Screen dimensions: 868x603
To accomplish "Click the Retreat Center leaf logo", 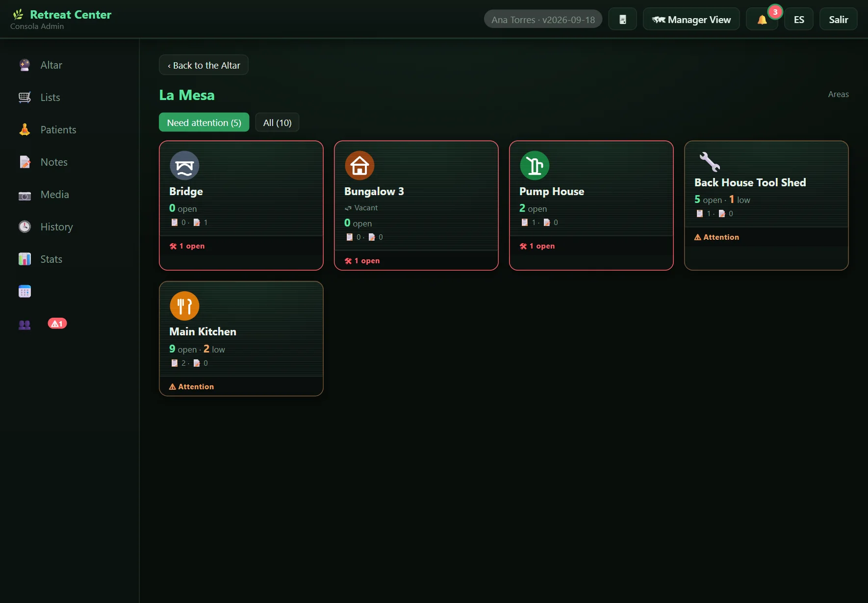I will [x=18, y=15].
